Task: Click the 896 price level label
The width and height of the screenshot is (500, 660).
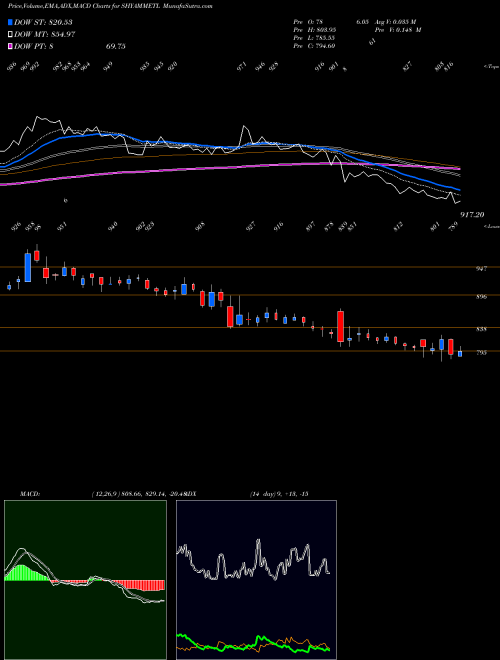Action: click(481, 297)
